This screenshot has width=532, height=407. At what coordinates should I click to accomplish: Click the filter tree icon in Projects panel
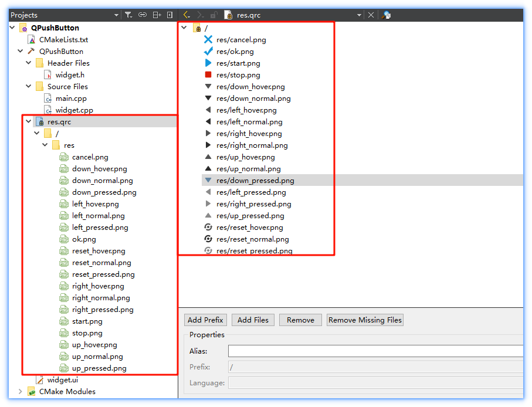pos(128,15)
